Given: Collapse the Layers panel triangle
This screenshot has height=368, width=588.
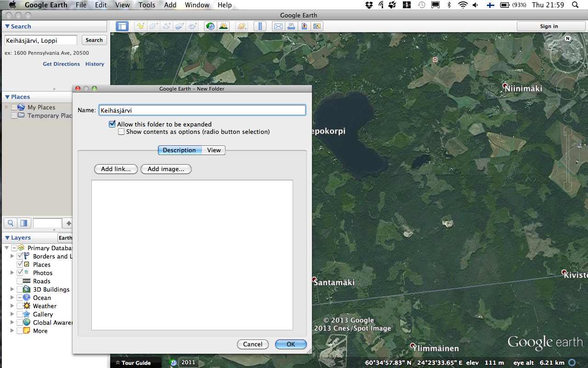Looking at the screenshot, I should click(7, 238).
